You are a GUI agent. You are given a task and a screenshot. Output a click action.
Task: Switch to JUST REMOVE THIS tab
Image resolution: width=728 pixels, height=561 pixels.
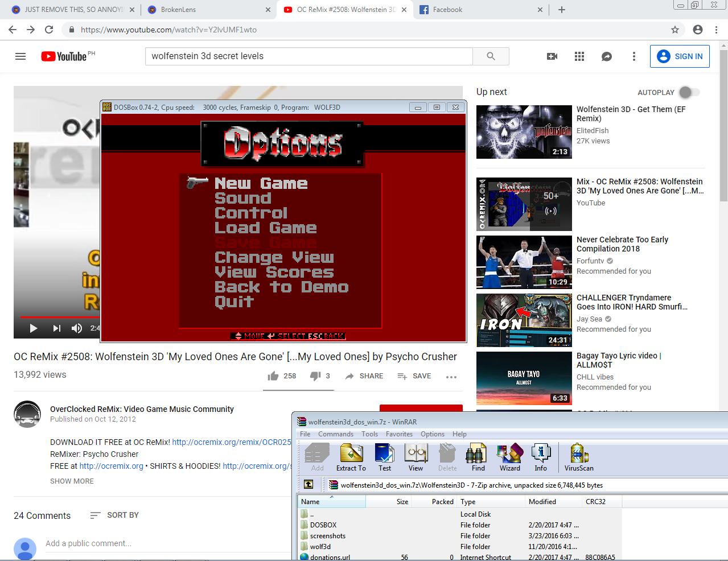point(72,10)
